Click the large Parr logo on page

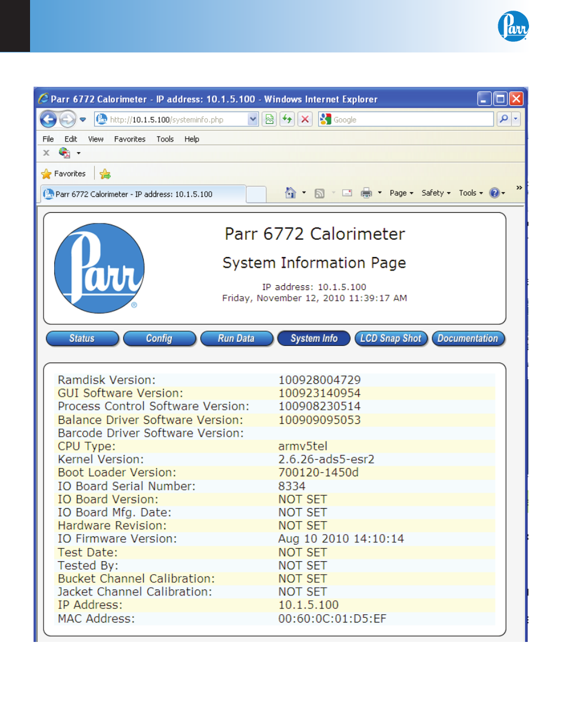point(100,268)
